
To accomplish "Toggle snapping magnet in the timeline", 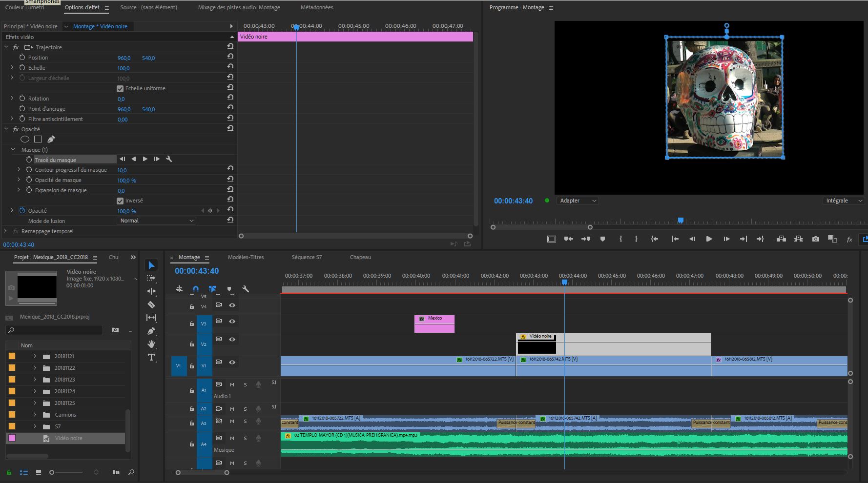I will coord(196,289).
